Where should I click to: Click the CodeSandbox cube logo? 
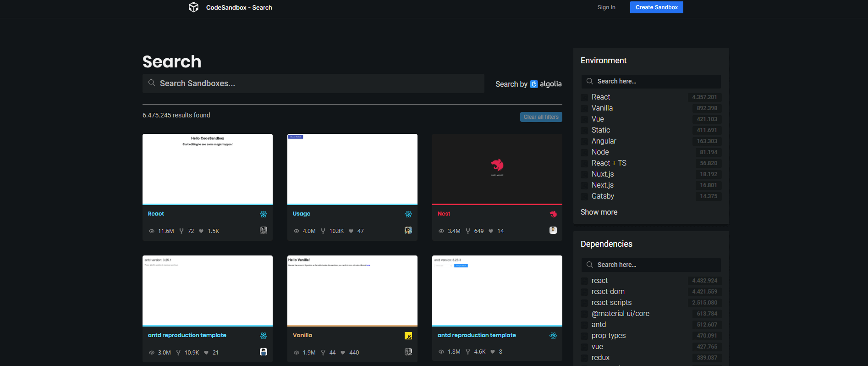pos(193,7)
